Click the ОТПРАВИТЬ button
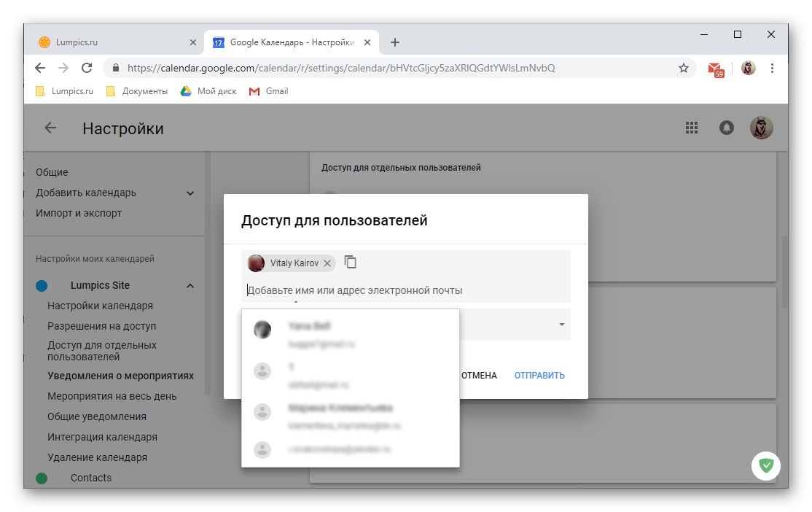 tap(539, 375)
